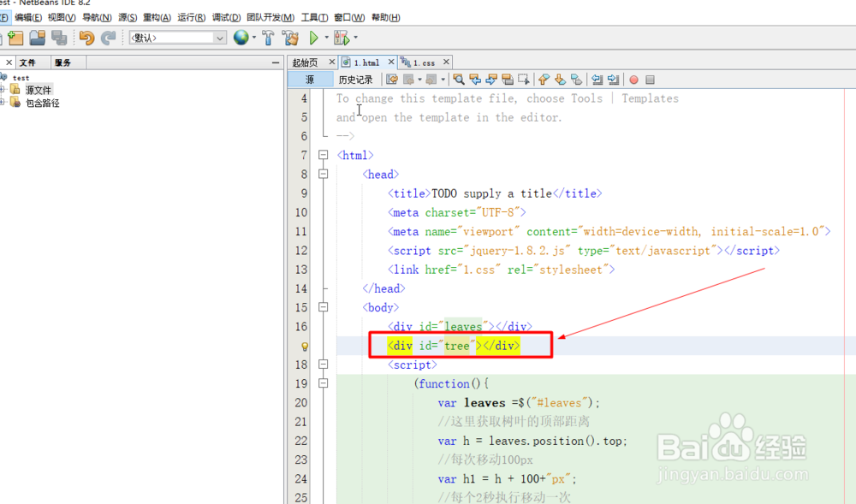Switch to the 起始页 tab
Screen dimensions: 856x504
306,62
